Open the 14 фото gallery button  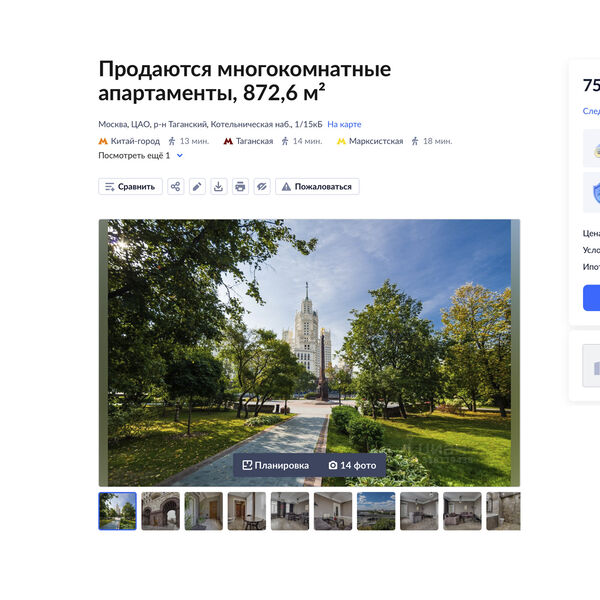pos(352,465)
